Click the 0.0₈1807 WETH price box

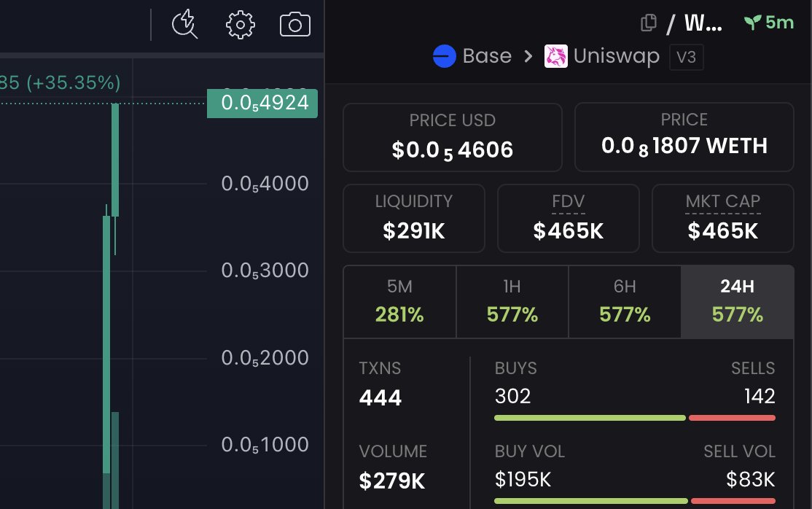coord(684,137)
